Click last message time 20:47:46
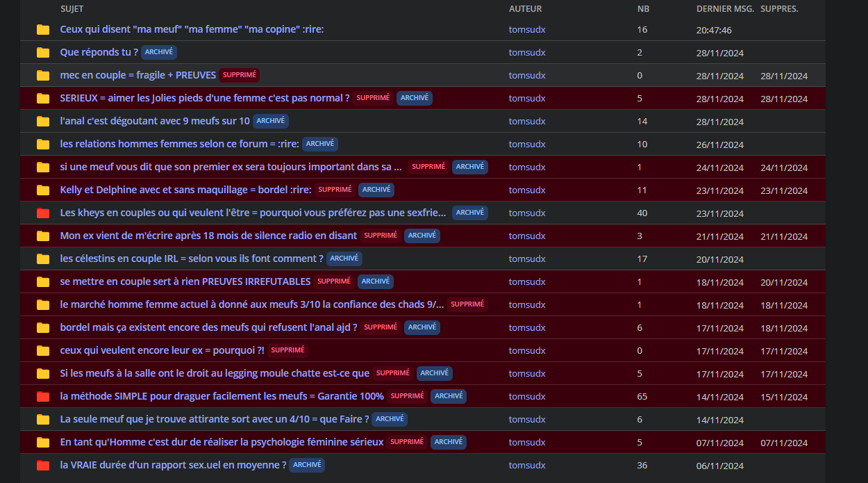Viewport: 868px width, 483px height. click(x=714, y=30)
